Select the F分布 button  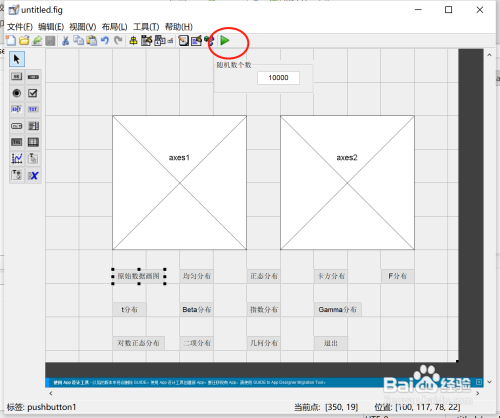tap(398, 276)
